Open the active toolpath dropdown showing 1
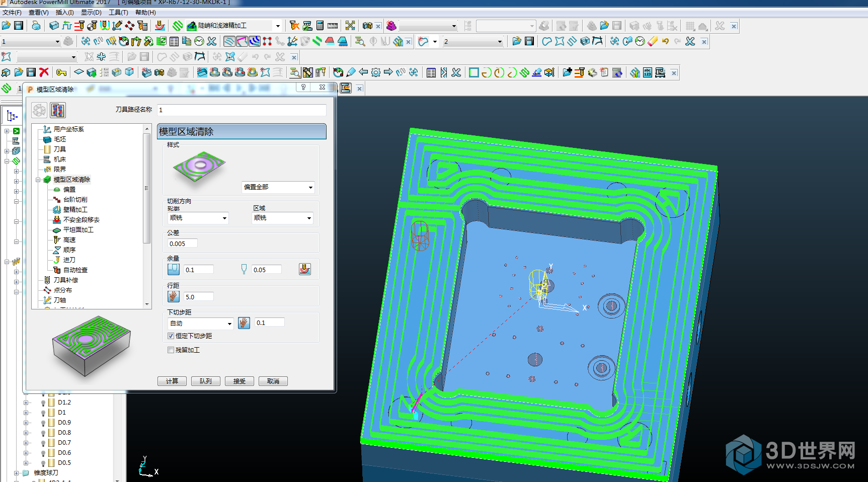Screen dimensions: 868x482 pyautogui.click(x=30, y=41)
